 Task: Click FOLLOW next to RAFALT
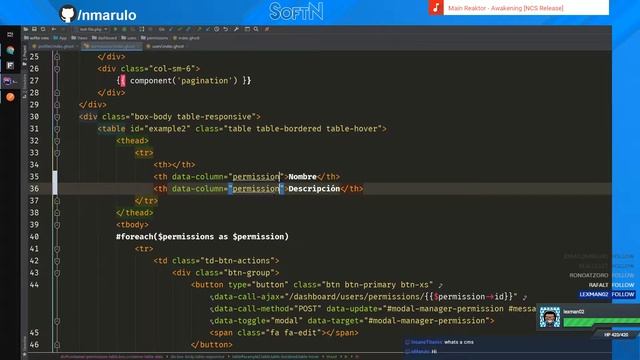coord(623,285)
